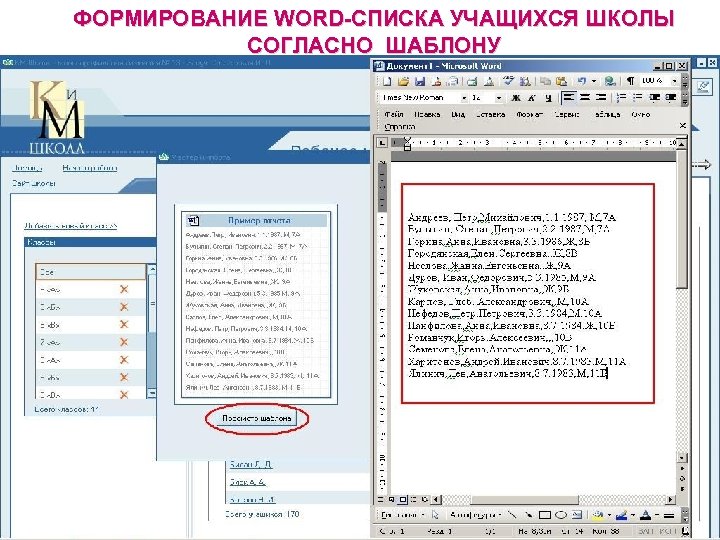720x540 pixels.
Task: Open the Справка menu in Word
Action: 399,126
